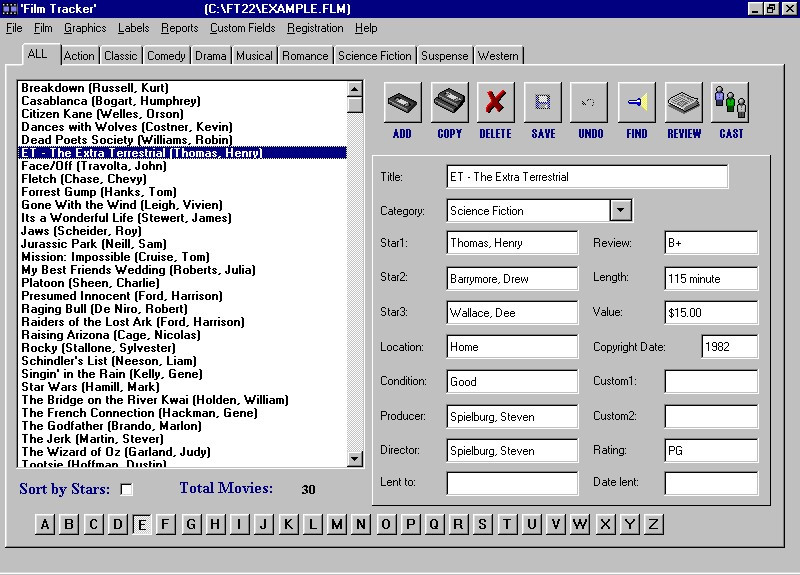The height and width of the screenshot is (575, 800).
Task: Open the Reports menu
Action: (x=180, y=28)
